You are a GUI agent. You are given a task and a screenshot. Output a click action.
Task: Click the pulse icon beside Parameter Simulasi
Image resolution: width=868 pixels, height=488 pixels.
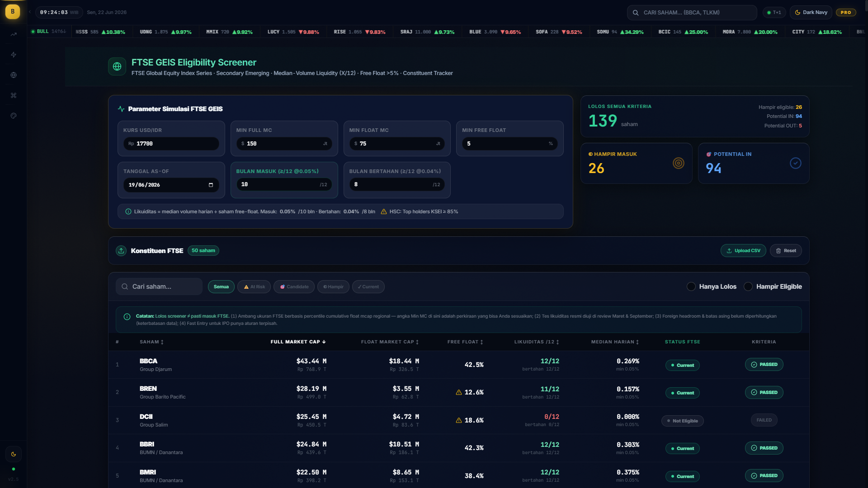click(121, 109)
